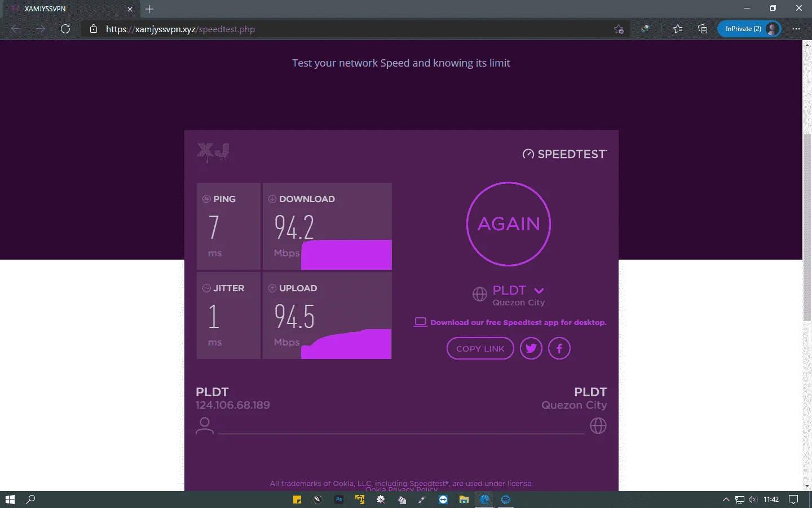Image resolution: width=812 pixels, height=508 pixels.
Task: Click the 94.2 download speed value
Action: click(294, 227)
